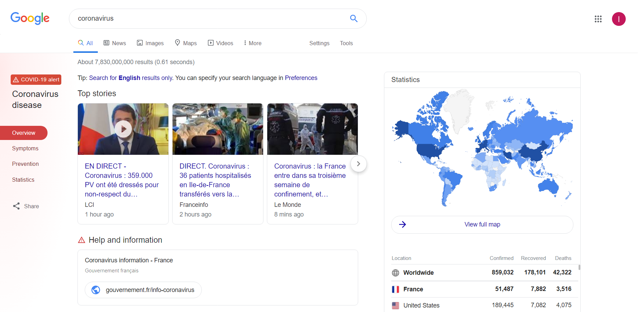644x312 pixels.
Task: Select the United States row label
Action: [x=421, y=305]
